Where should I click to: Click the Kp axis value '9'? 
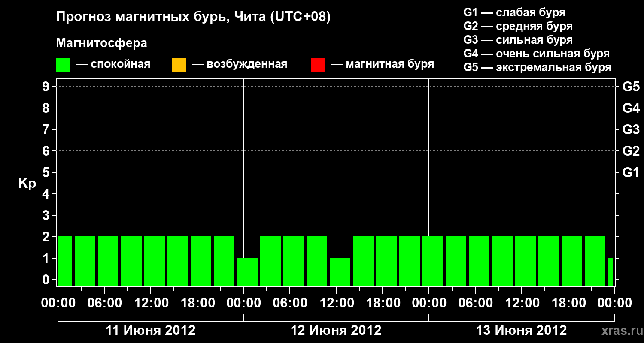(47, 87)
